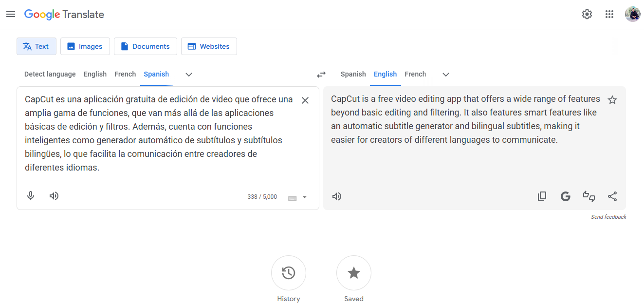Expand the source language list
644x306 pixels.
(x=188, y=74)
